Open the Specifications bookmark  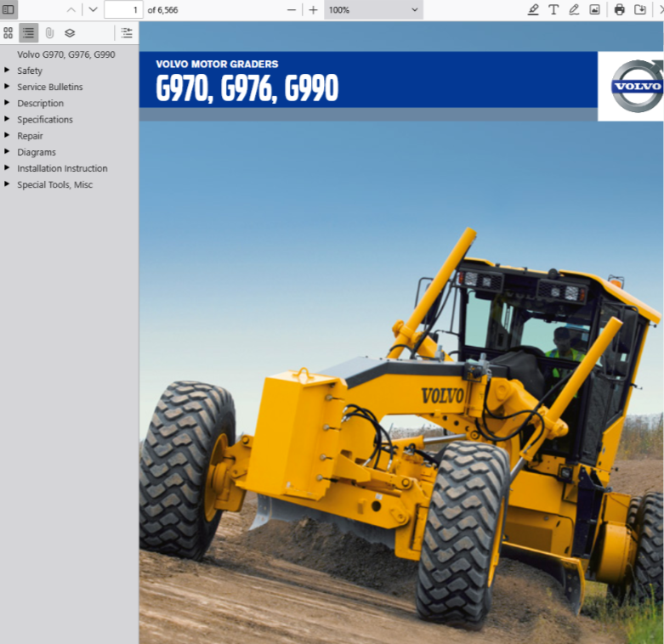pyautogui.click(x=45, y=119)
